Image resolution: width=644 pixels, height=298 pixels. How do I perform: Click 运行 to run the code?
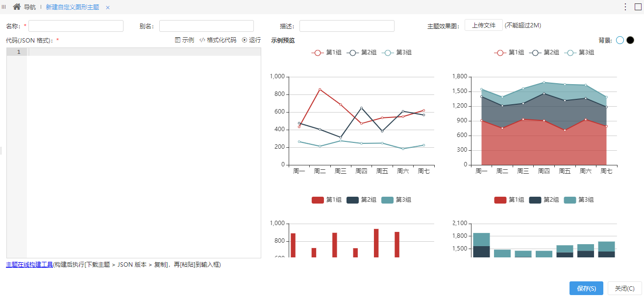tap(251, 40)
